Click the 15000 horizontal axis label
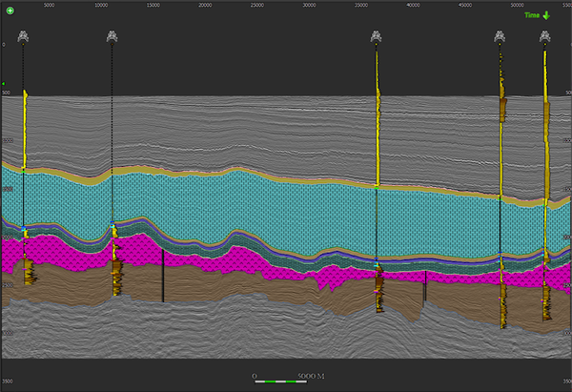 [x=153, y=5]
